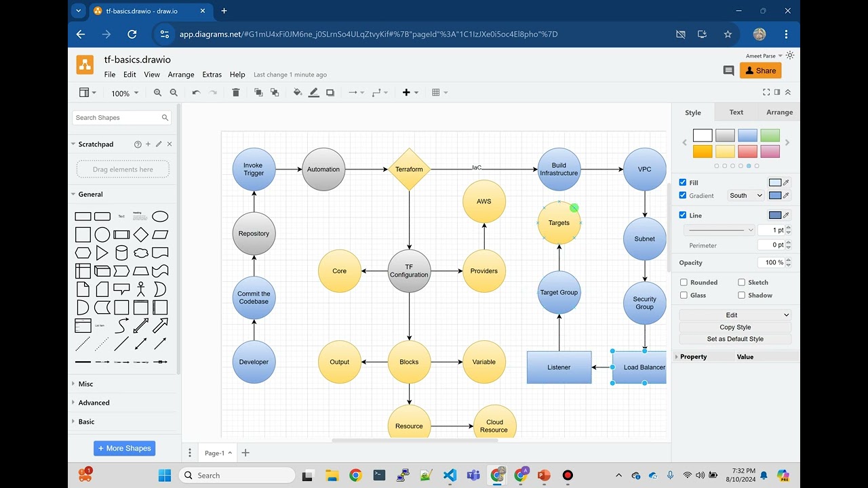The image size is (868, 488).
Task: Open the Extras menu
Action: tap(212, 75)
